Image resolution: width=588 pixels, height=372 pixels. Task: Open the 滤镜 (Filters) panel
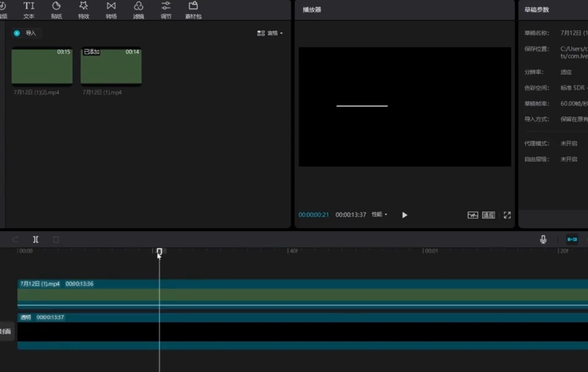(x=138, y=10)
